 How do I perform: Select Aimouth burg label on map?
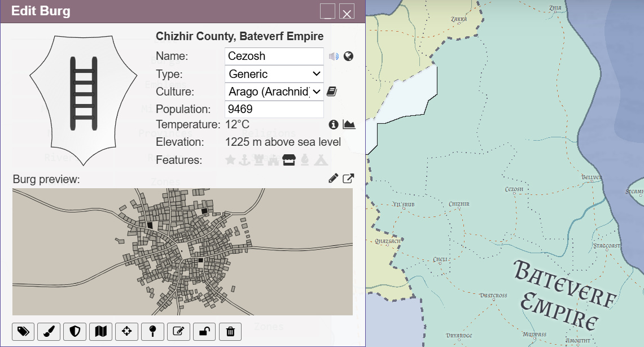click(x=578, y=340)
